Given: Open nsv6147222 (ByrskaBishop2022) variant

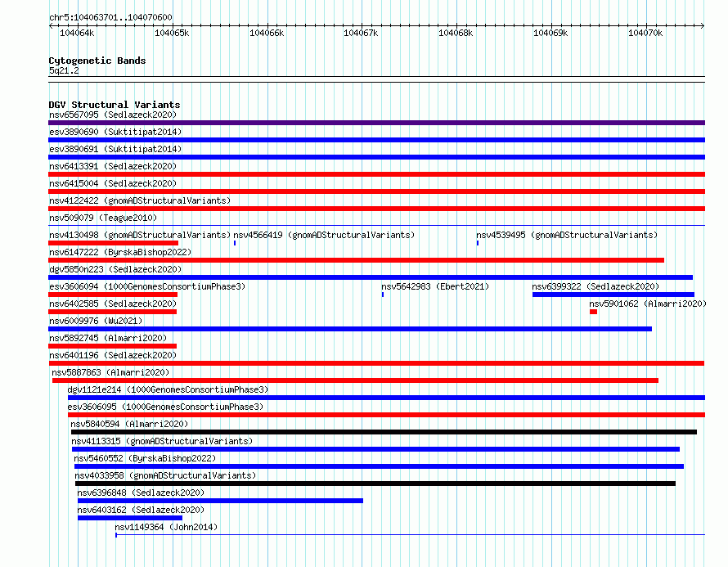Looking at the screenshot, I should 120,252.
